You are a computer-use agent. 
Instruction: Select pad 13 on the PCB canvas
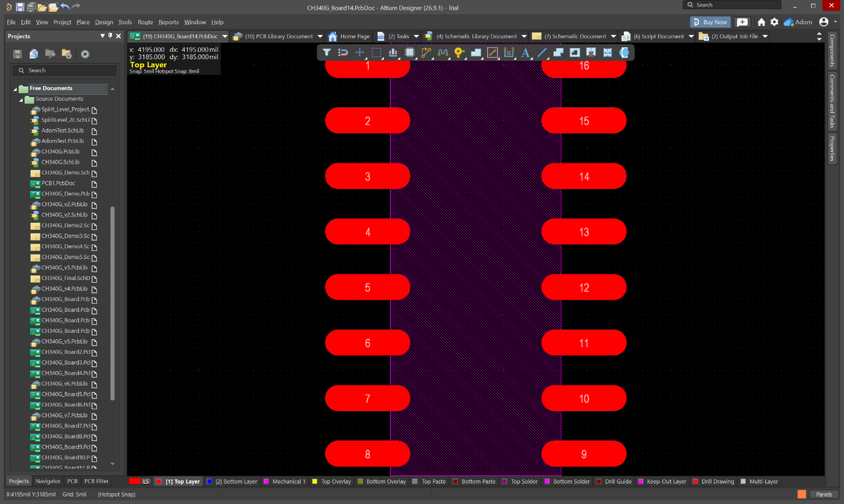pyautogui.click(x=584, y=232)
